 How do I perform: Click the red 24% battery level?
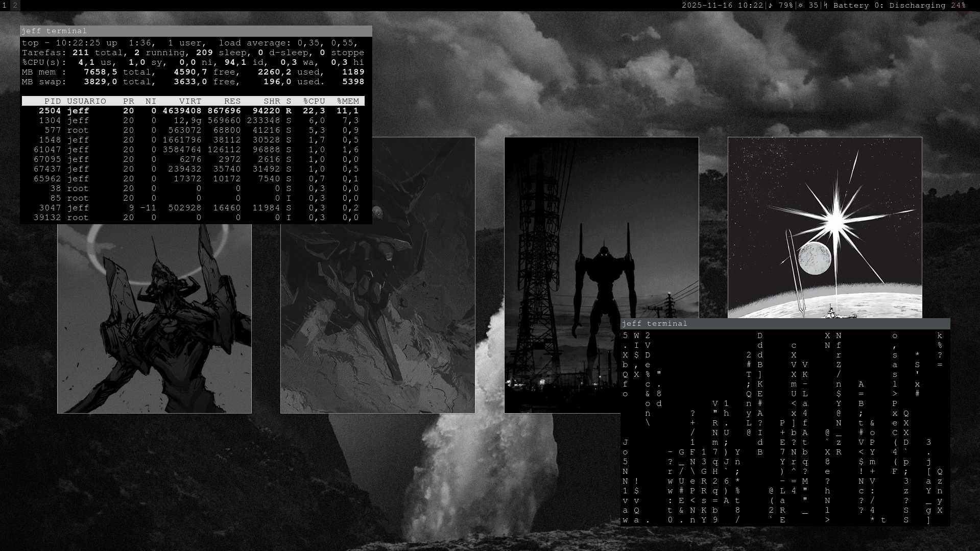(x=958, y=6)
